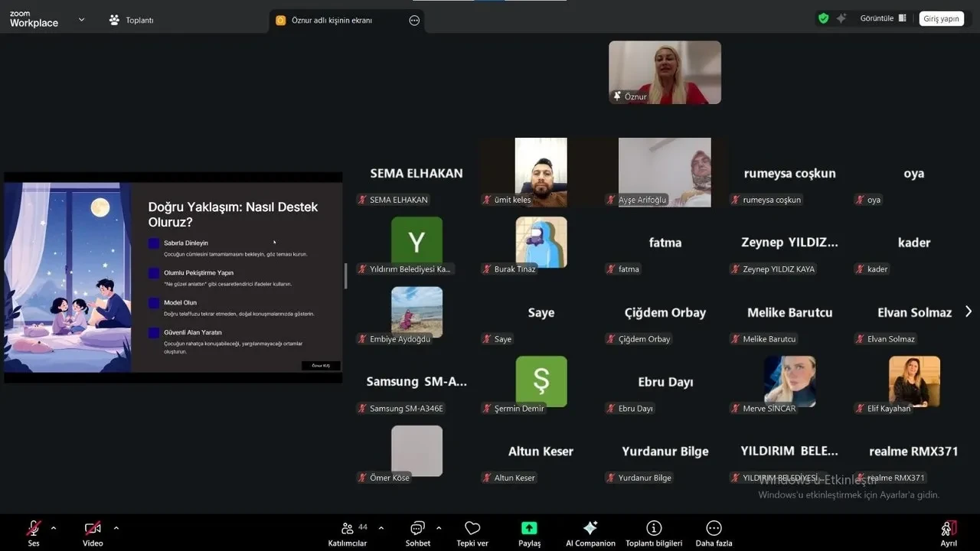Open Toplantı bilgileri meeting info
Image resolution: width=980 pixels, height=551 pixels.
tap(654, 528)
